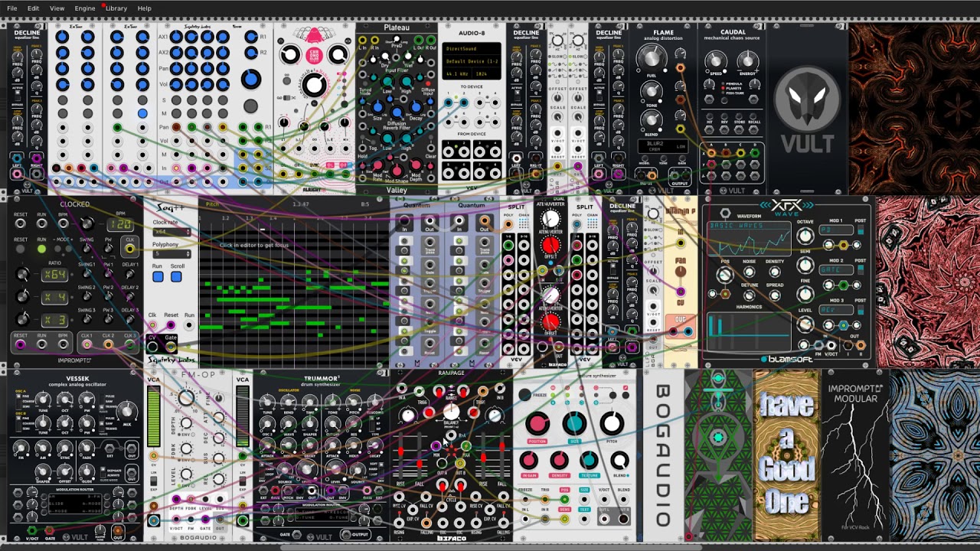
Task: Click the Caudal REV button
Action: click(x=726, y=115)
